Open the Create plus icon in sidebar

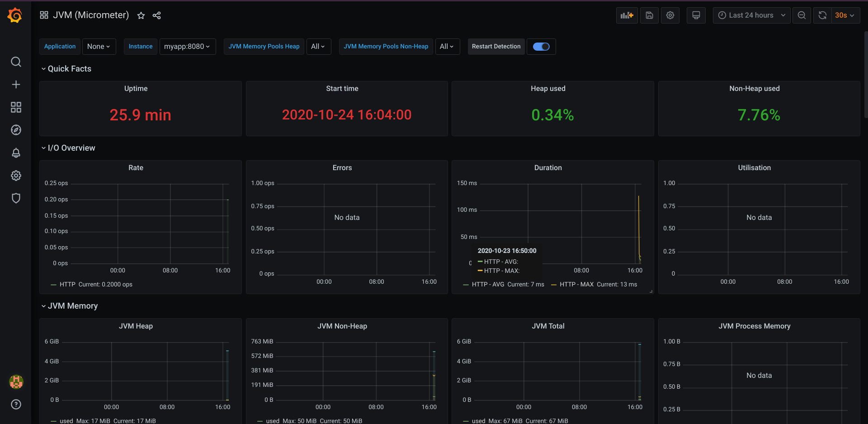tap(16, 85)
